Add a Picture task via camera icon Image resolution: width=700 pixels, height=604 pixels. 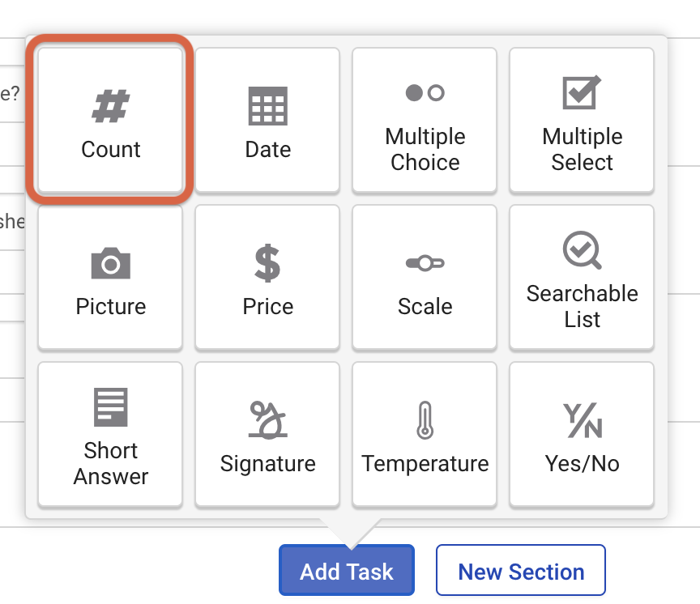coord(111,263)
